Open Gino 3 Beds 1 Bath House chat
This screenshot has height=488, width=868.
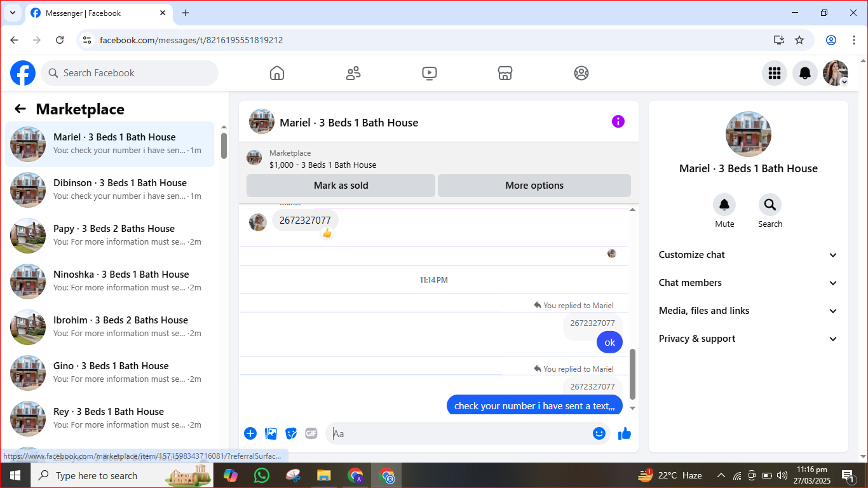click(109, 373)
